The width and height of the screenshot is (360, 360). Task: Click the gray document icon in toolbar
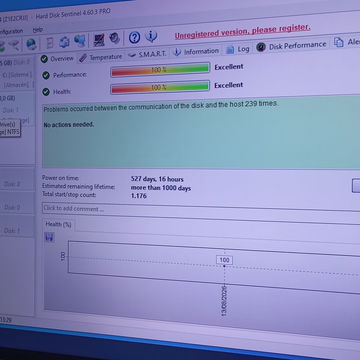coord(50,43)
